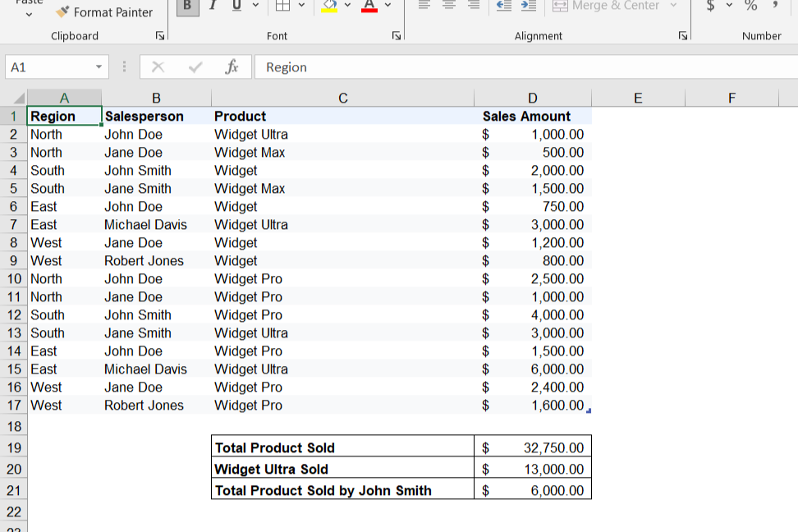Select East region cell in row 14
This screenshot has height=532, width=798.
(64, 351)
